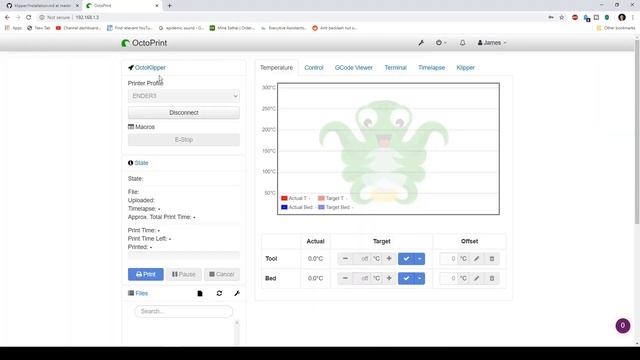Open Bed temperature preset dropdown arrow
Viewport: 640px width, 360px height.
(x=420, y=278)
